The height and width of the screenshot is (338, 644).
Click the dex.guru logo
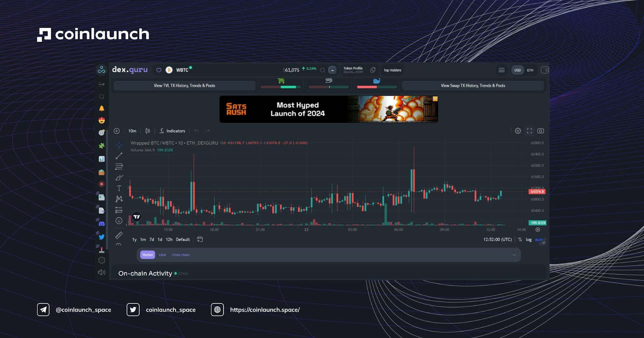tap(130, 70)
